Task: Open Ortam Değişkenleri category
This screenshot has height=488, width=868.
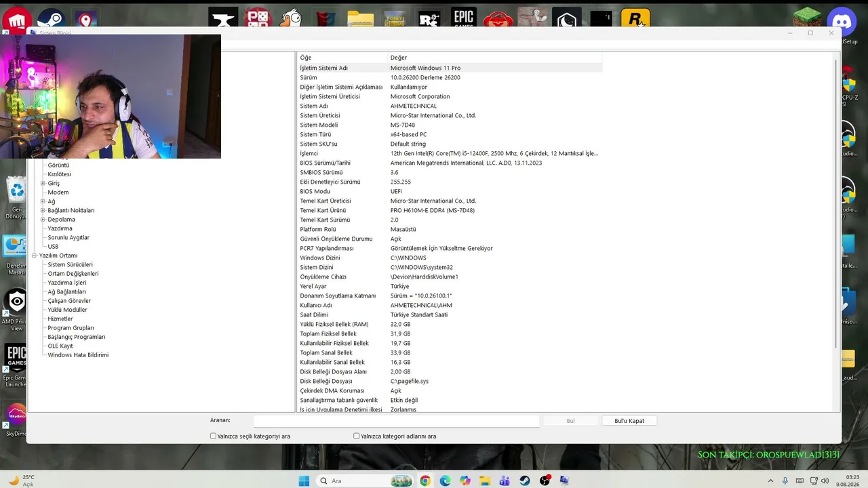Action: [73, 274]
